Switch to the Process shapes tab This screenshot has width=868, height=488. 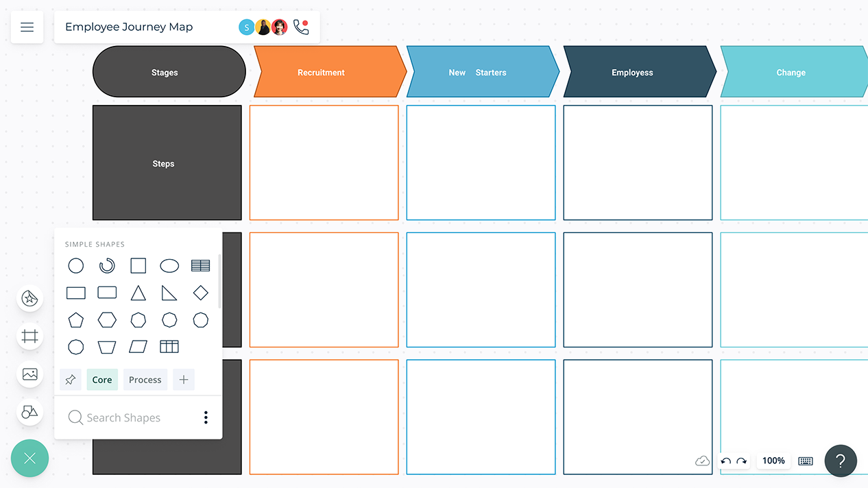tap(145, 380)
